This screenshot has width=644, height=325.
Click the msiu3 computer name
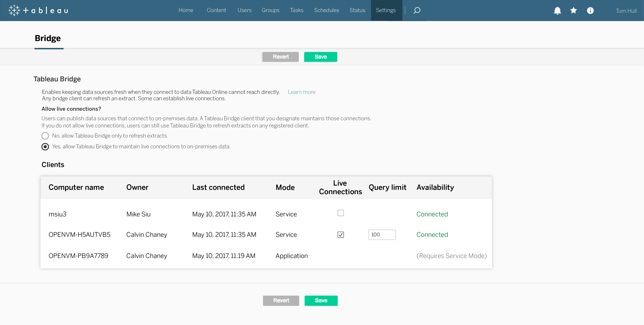(x=57, y=214)
